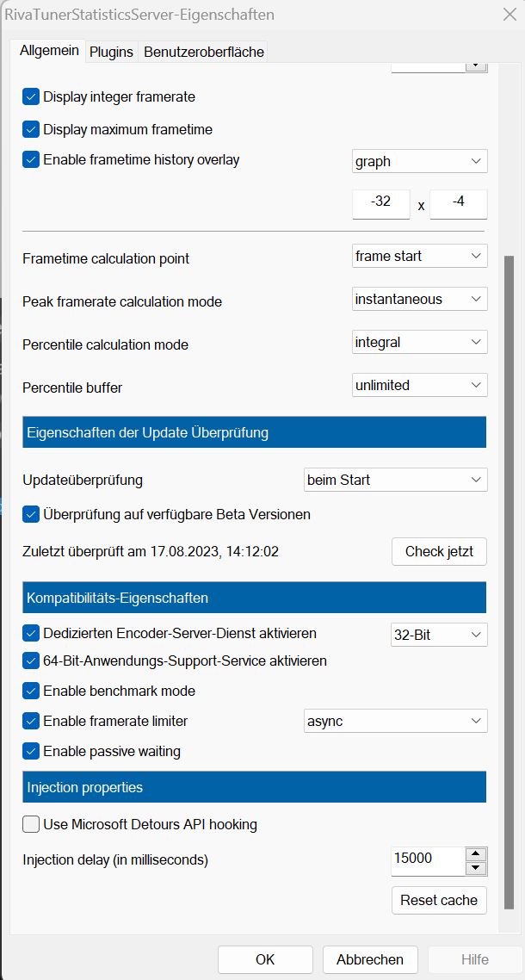This screenshot has width=525, height=980.
Task: Toggle 64-Bit-Anwendungs-Support-Service aktivieren checkbox
Action: (x=31, y=660)
